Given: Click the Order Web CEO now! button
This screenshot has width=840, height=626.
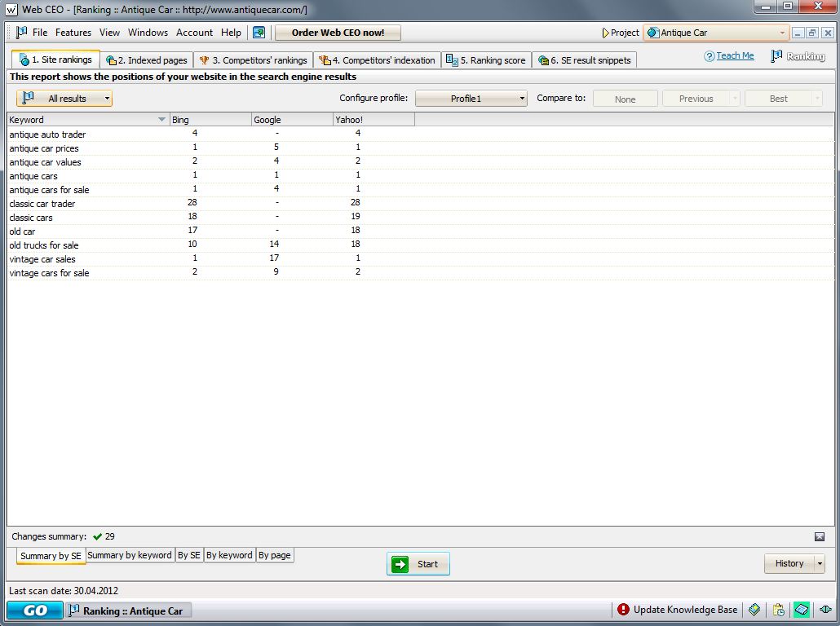Looking at the screenshot, I should click(338, 33).
